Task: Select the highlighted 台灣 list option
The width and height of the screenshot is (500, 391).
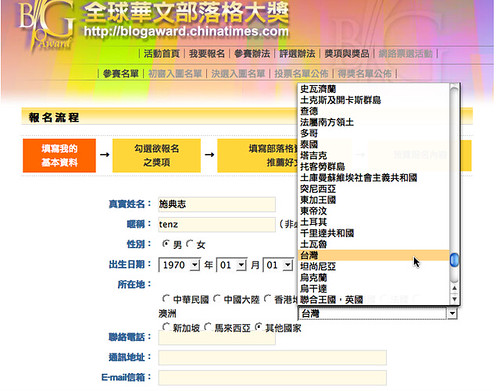Action: tap(373, 255)
